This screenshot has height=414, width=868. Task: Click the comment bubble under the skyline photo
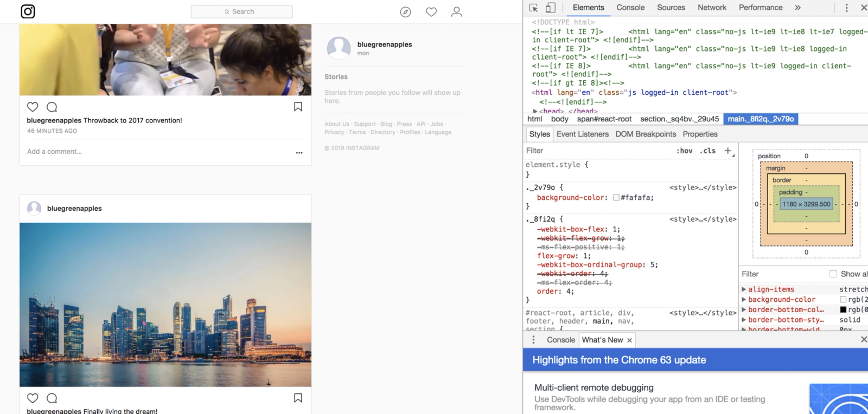coord(52,398)
